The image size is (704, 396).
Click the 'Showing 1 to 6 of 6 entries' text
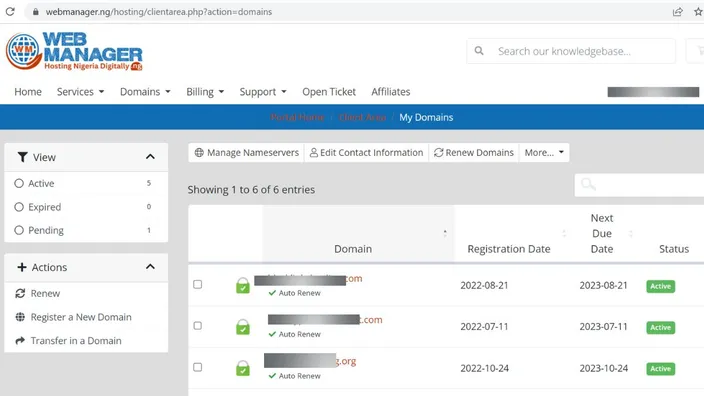[x=251, y=189]
